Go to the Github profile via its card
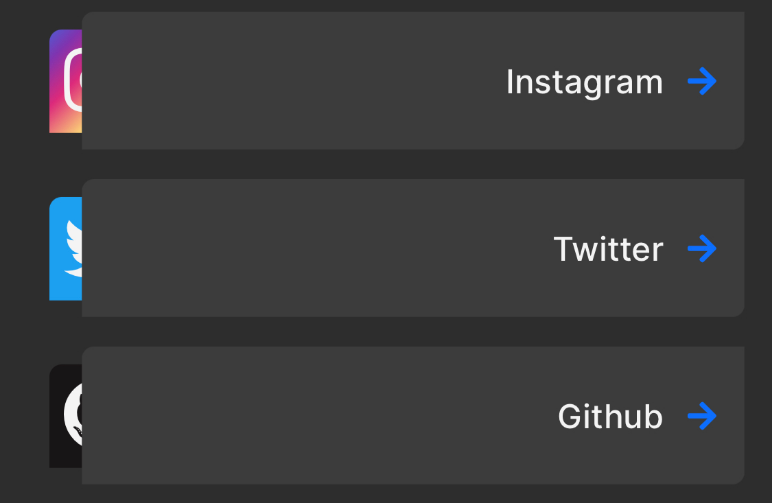 coord(413,415)
